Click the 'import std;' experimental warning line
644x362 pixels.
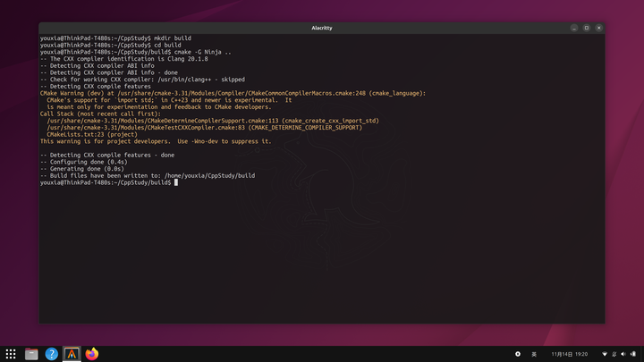coord(169,100)
